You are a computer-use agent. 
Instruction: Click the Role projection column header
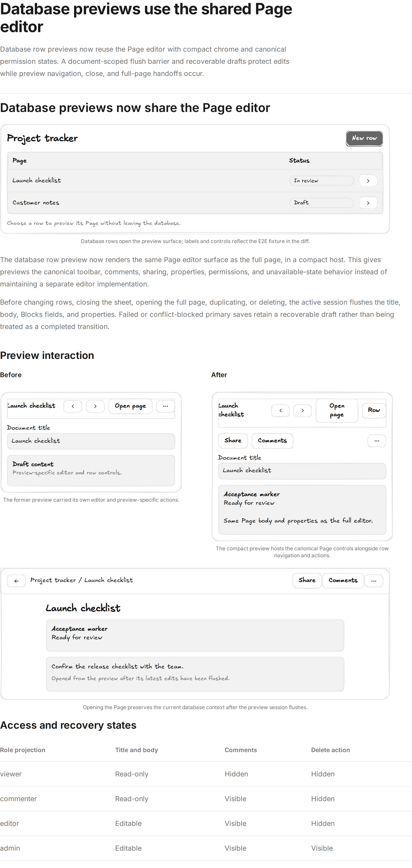(23, 750)
